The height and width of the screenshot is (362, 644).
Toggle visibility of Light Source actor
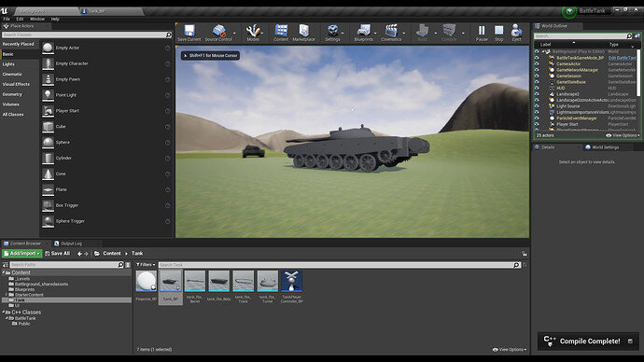537,105
